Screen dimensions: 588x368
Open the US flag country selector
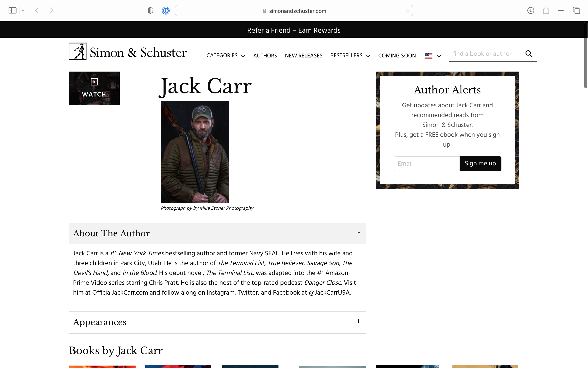coord(433,56)
